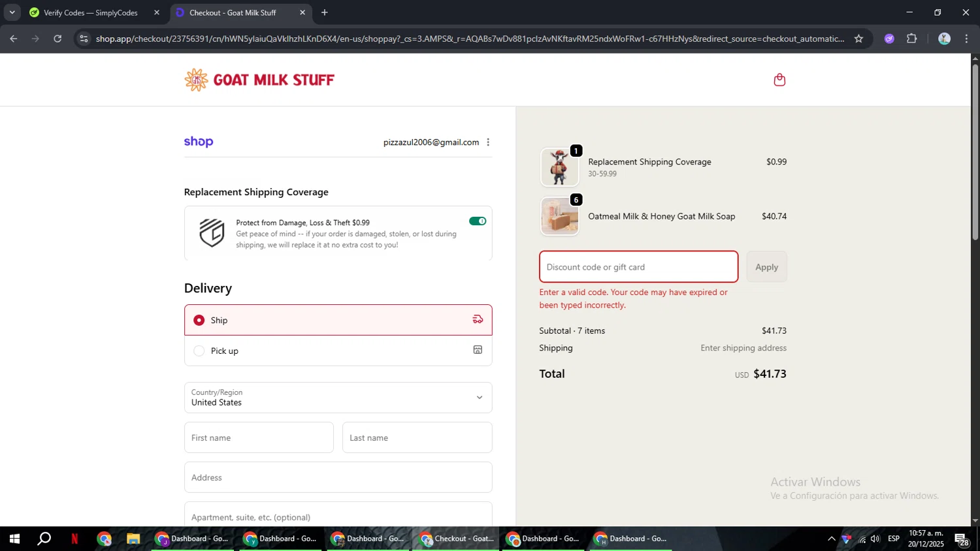Click the page vertical scrollbar
The image size is (980, 551).
pyautogui.click(x=975, y=151)
